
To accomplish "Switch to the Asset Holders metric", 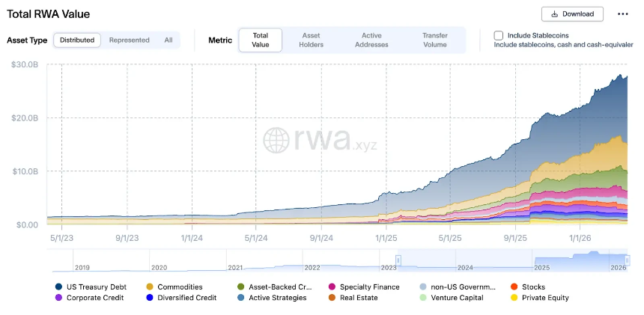I will (312, 40).
